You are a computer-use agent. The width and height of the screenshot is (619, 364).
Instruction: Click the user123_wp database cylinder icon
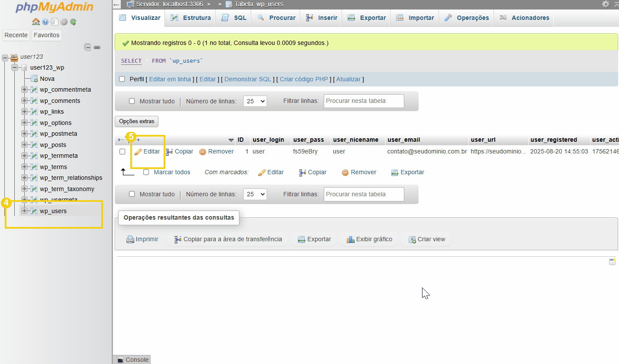[x=24, y=67]
